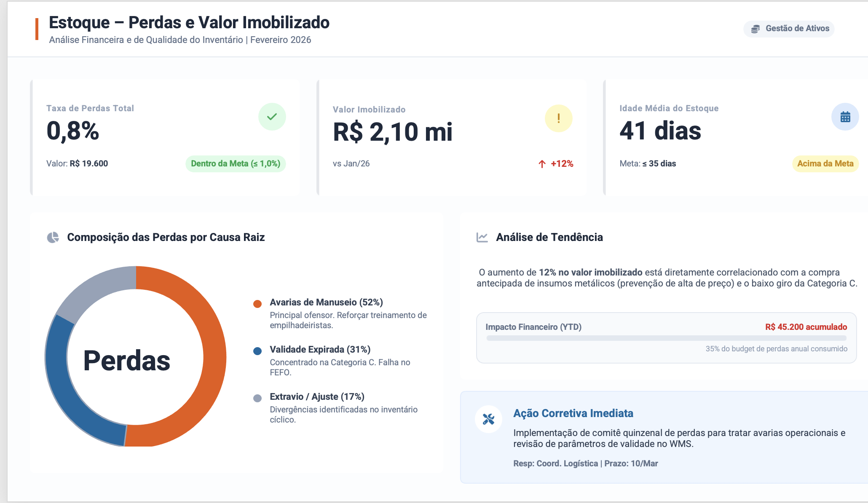
Task: Select the Gestão de Ativos badge
Action: coord(789,29)
